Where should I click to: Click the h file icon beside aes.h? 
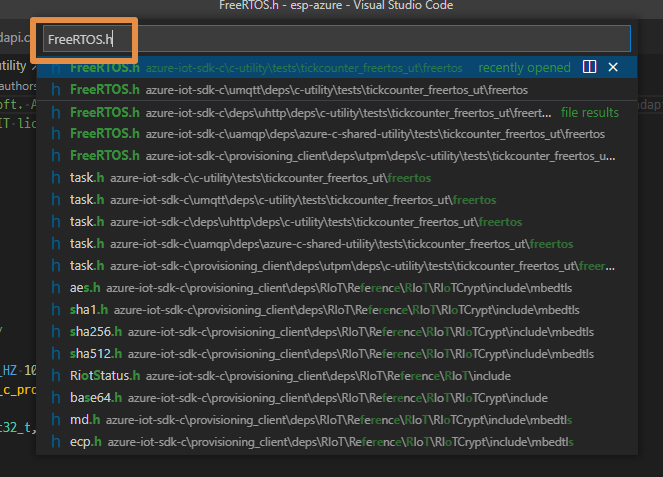(x=56, y=288)
